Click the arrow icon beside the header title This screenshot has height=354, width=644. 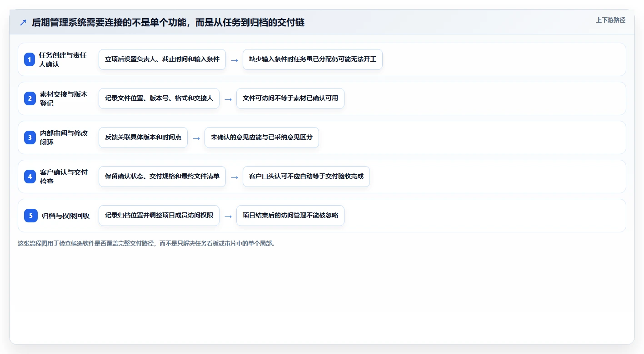point(23,23)
